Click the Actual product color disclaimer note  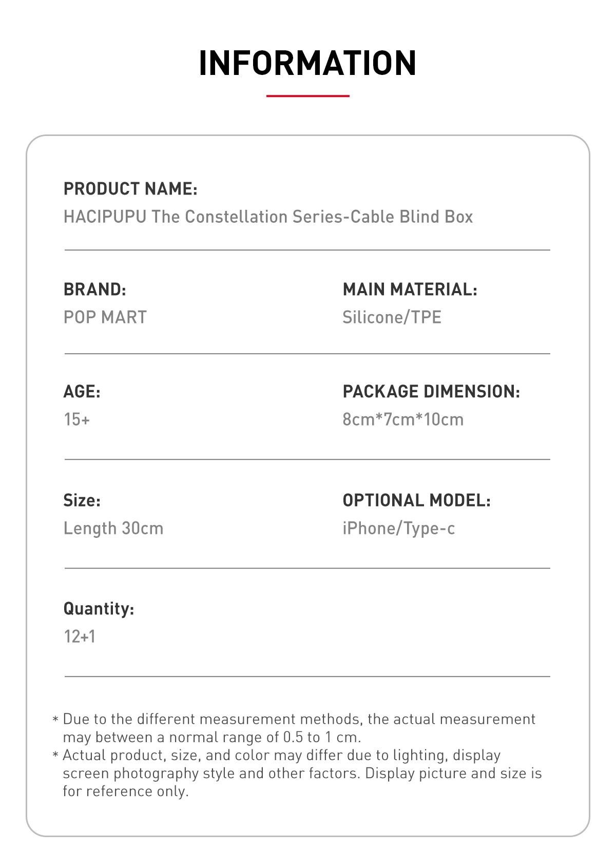(297, 773)
